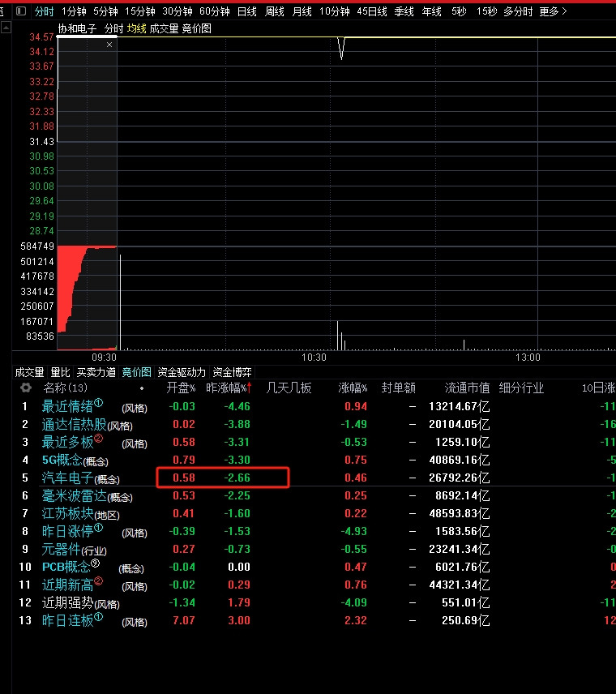The height and width of the screenshot is (694, 616).
Task: Sort by 封单额 column header
Action: pos(398,388)
